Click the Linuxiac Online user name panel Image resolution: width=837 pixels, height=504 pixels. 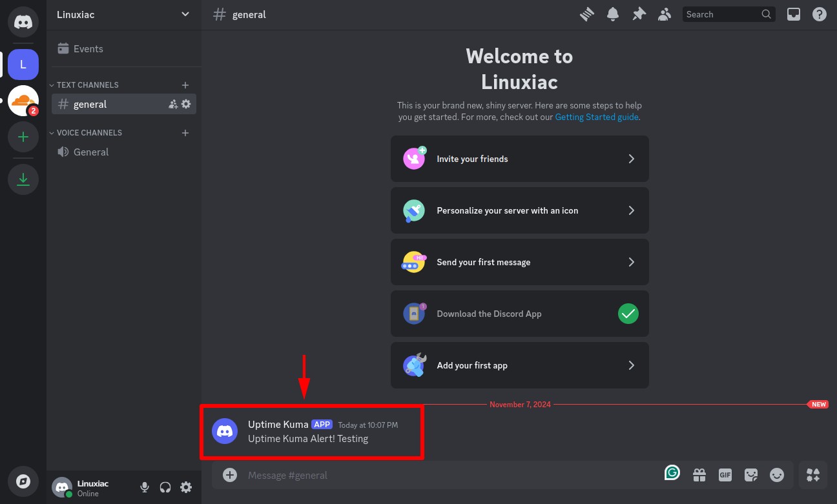point(93,488)
